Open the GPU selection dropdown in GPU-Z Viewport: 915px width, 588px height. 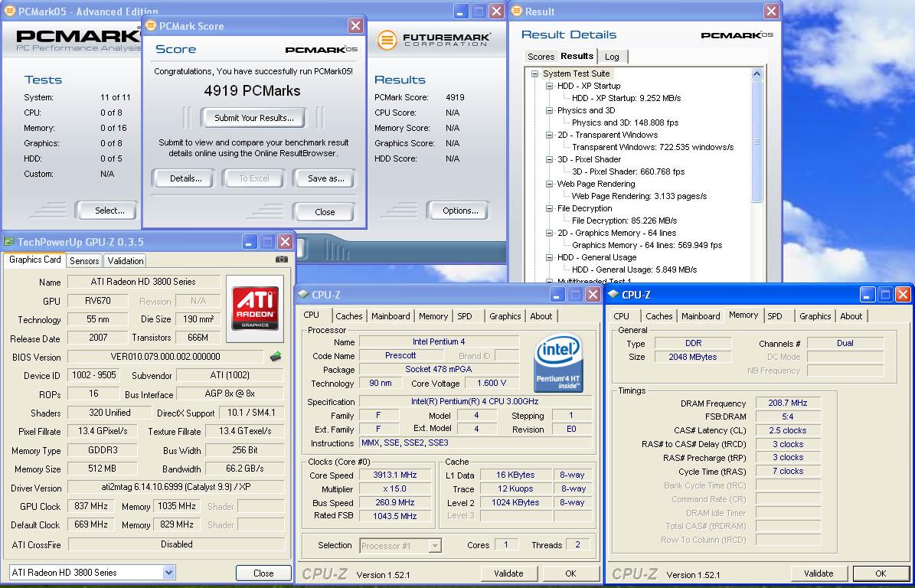point(168,572)
